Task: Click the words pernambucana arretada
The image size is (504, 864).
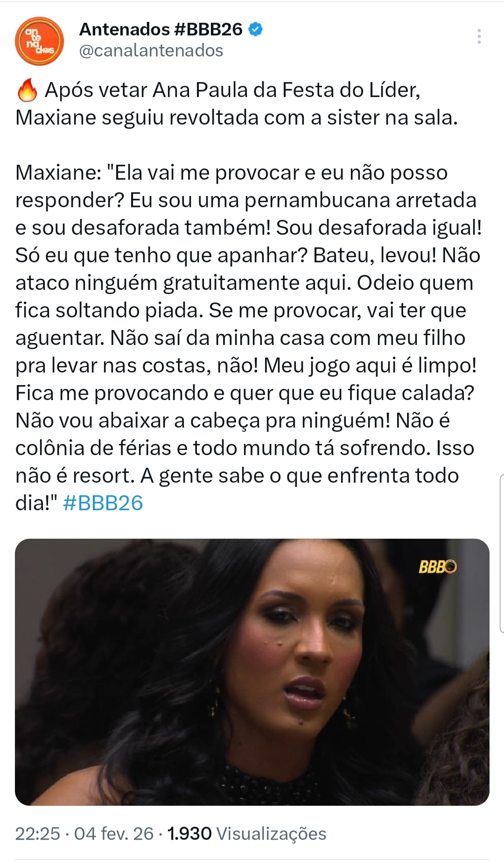Action: (x=361, y=200)
